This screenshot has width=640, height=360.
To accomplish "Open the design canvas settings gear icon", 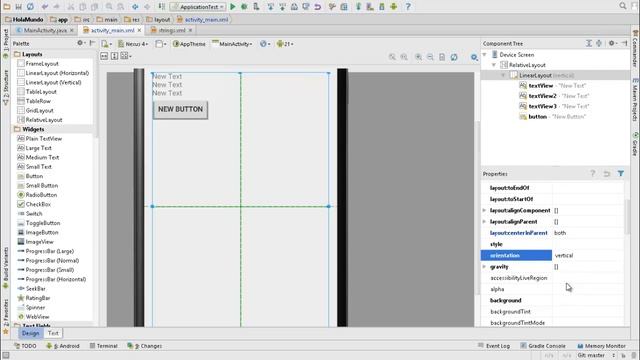I will (474, 57).
